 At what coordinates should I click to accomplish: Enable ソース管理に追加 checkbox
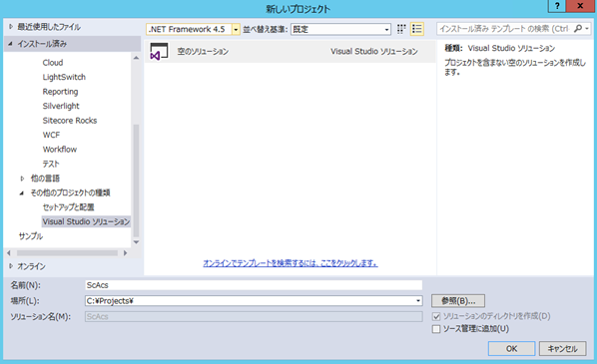point(436,329)
